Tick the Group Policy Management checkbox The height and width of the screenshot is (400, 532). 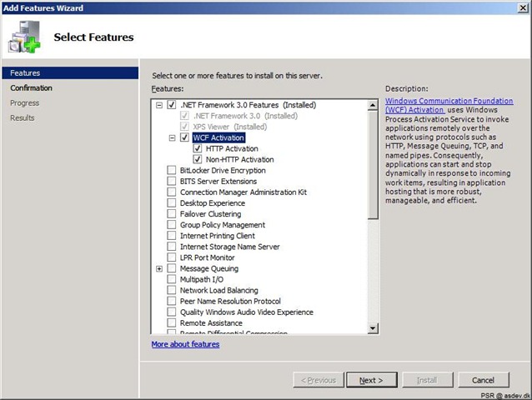(x=171, y=225)
